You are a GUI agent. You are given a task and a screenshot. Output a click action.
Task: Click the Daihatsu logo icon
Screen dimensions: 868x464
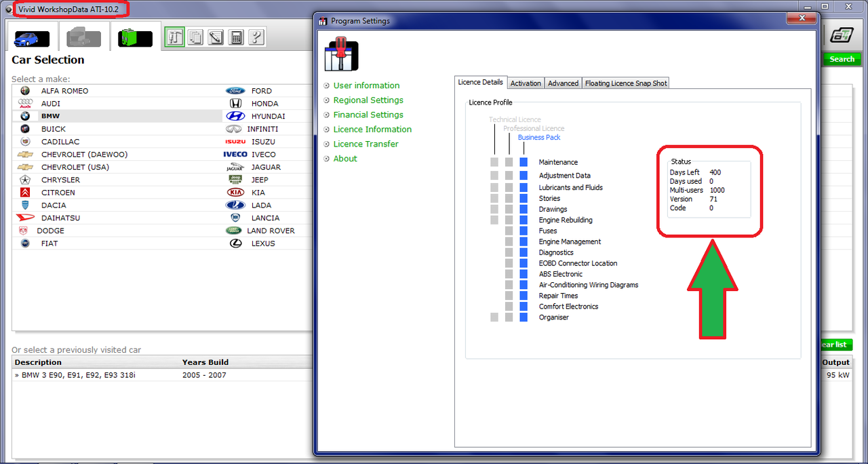point(25,218)
